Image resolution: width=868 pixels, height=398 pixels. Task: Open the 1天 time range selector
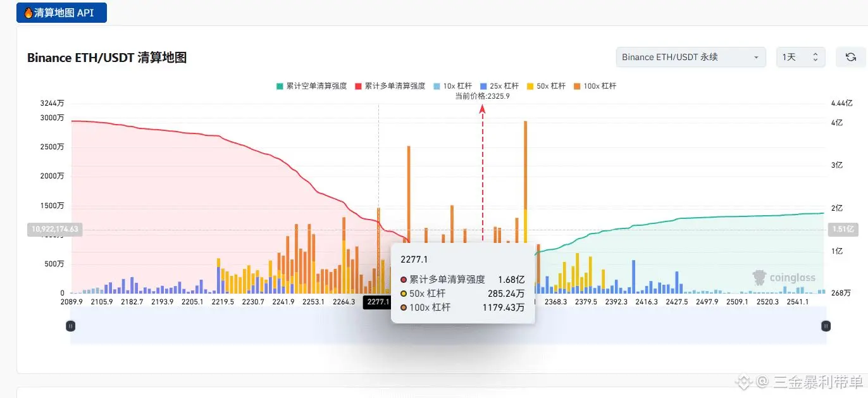pyautogui.click(x=801, y=57)
